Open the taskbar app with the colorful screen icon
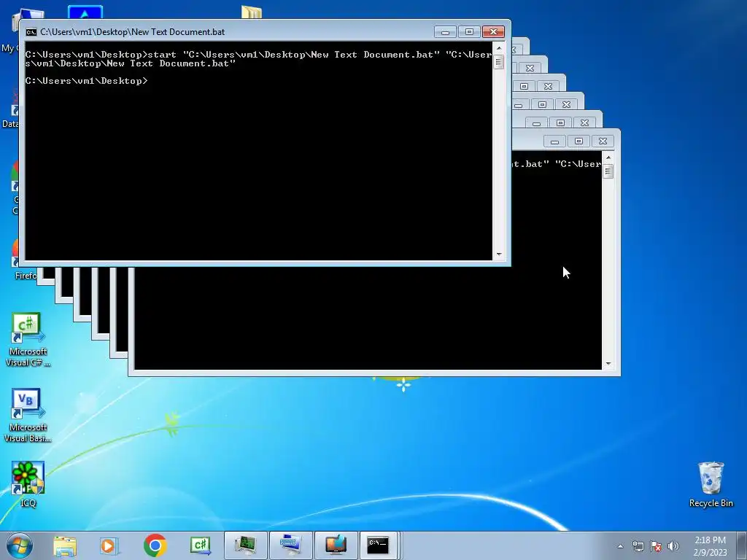The width and height of the screenshot is (747, 560). pyautogui.click(x=336, y=545)
